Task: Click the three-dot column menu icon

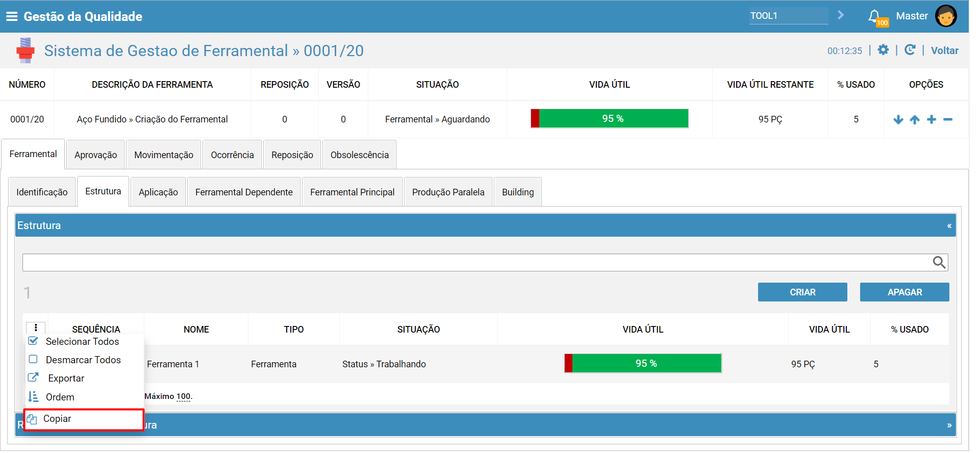Action: click(x=36, y=328)
